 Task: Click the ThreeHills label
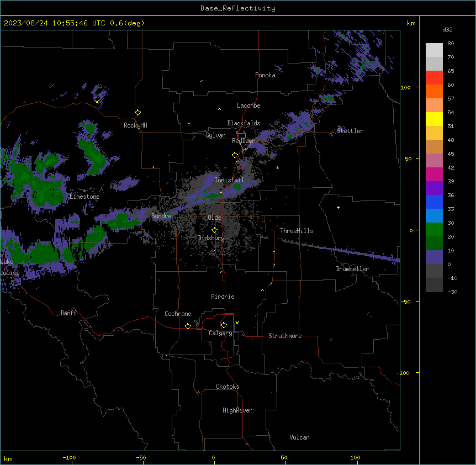tap(297, 231)
